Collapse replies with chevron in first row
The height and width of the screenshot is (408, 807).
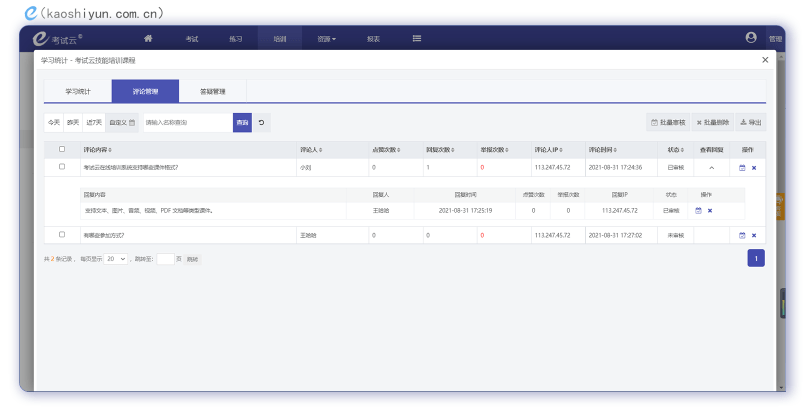(x=712, y=167)
